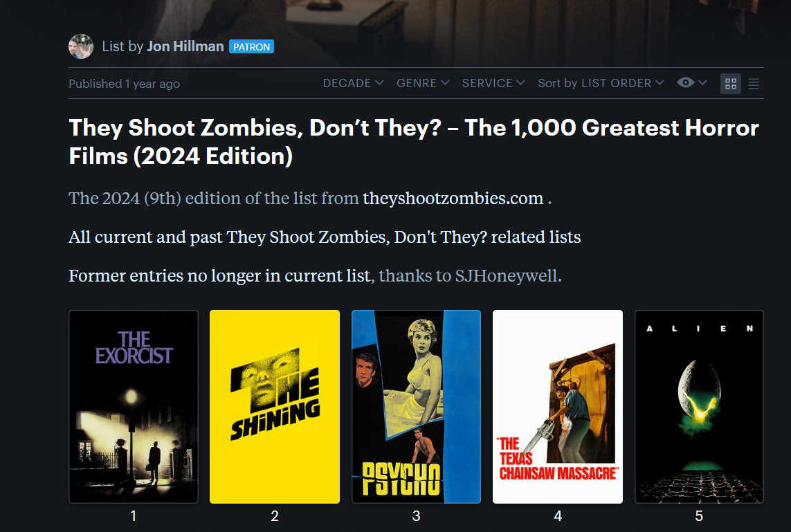Open The Exorcist poster
This screenshot has height=532, width=791.
point(133,407)
